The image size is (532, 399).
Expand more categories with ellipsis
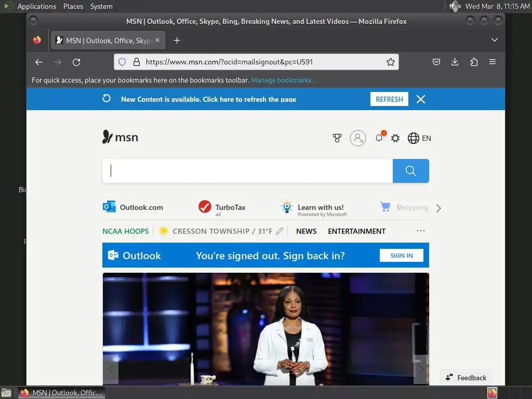coord(421,231)
